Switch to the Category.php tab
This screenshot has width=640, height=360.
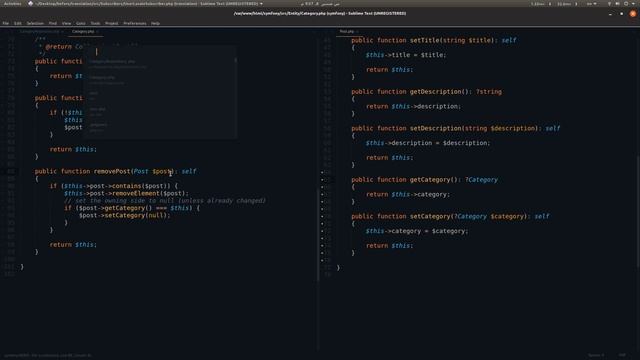83,31
